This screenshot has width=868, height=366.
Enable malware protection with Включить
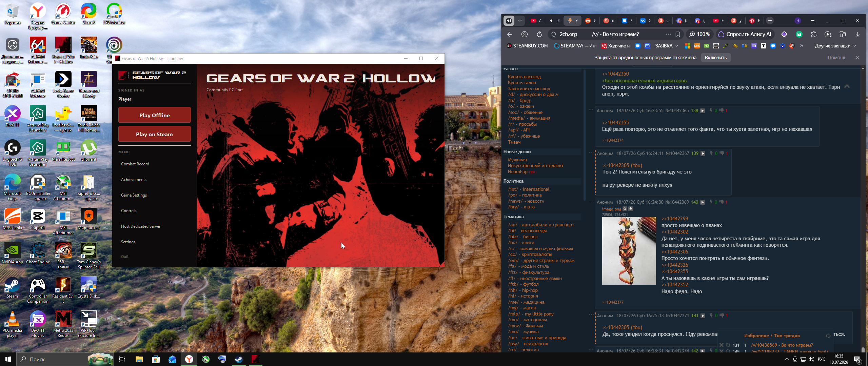click(x=715, y=58)
